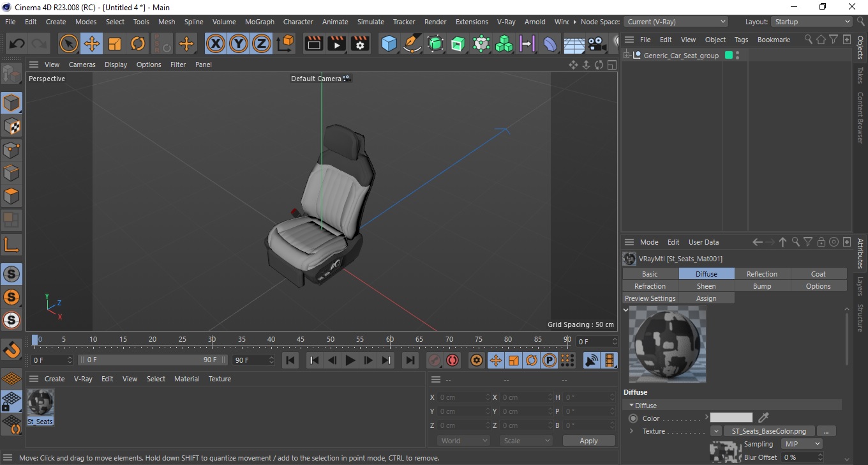Open the Layout Startup dropdown

pos(812,22)
